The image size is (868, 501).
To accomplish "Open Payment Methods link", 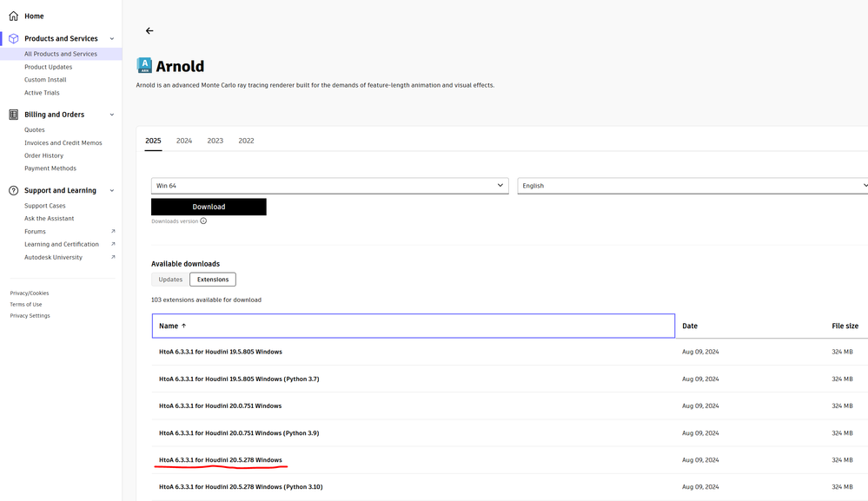I will pos(50,168).
